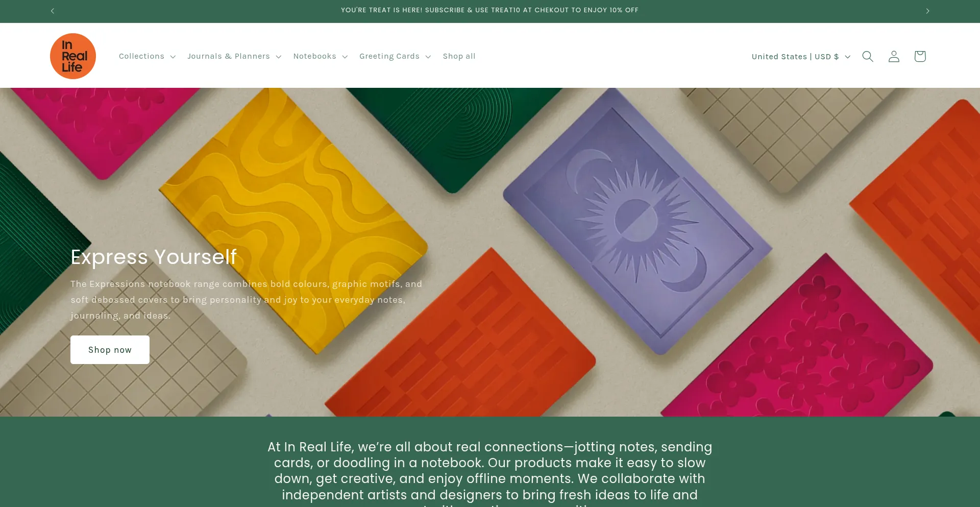Open the account login person icon
This screenshot has height=507, width=980.
coord(894,56)
